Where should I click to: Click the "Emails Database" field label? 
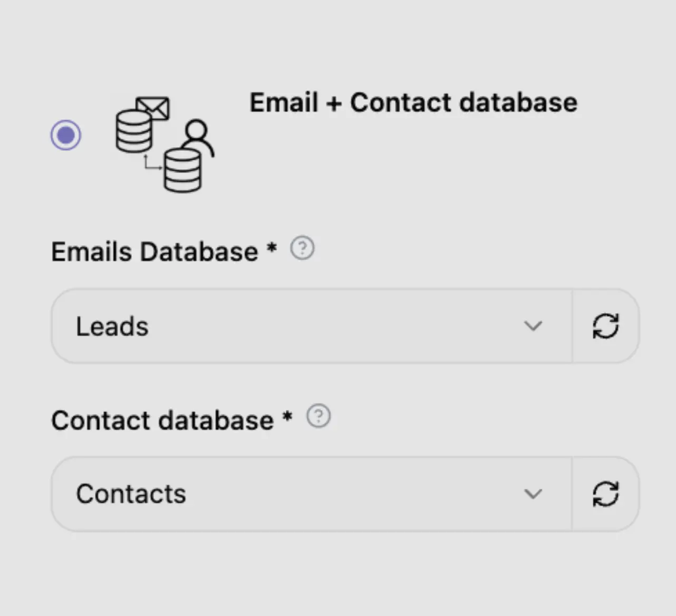154,252
